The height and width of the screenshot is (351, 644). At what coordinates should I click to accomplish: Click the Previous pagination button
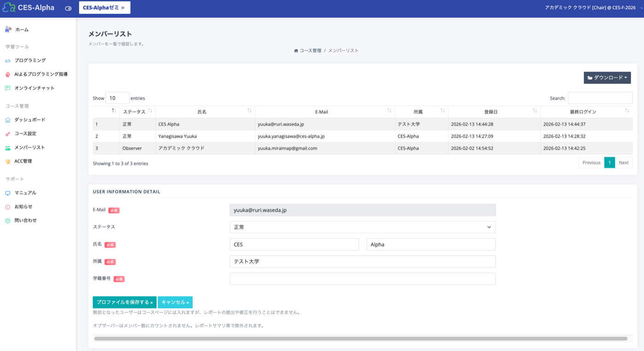591,163
